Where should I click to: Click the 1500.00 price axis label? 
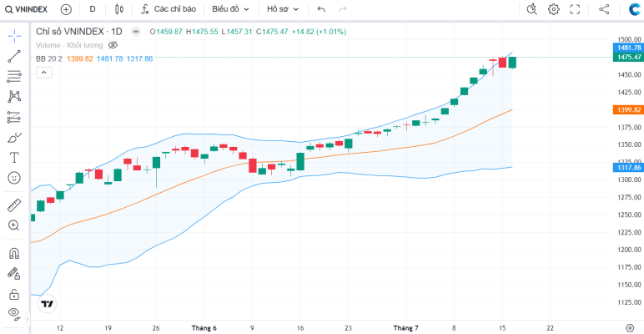(630, 39)
